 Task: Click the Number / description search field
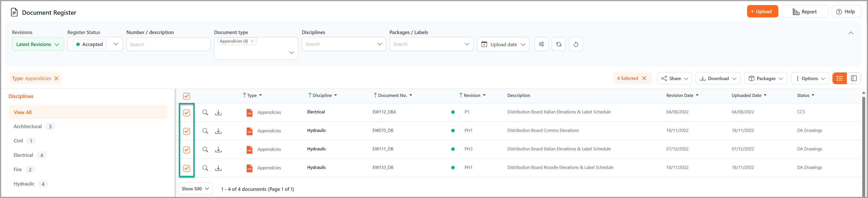pyautogui.click(x=169, y=44)
